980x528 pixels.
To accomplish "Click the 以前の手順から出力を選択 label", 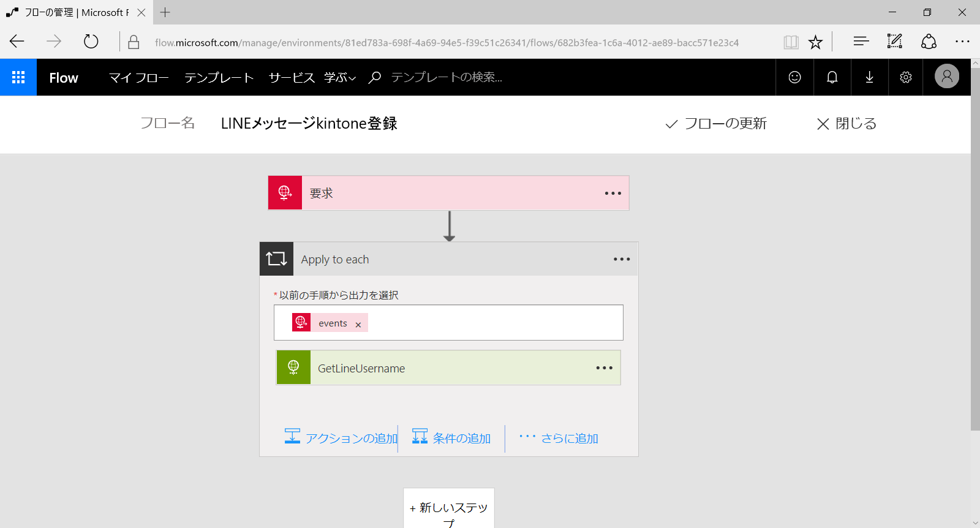I will tap(339, 295).
